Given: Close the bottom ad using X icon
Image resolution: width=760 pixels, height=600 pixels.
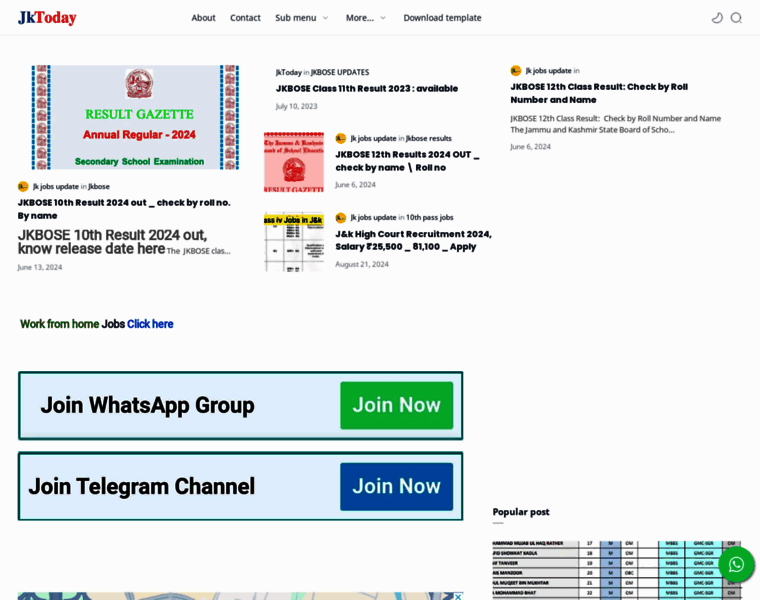Looking at the screenshot, I should click(458, 597).
